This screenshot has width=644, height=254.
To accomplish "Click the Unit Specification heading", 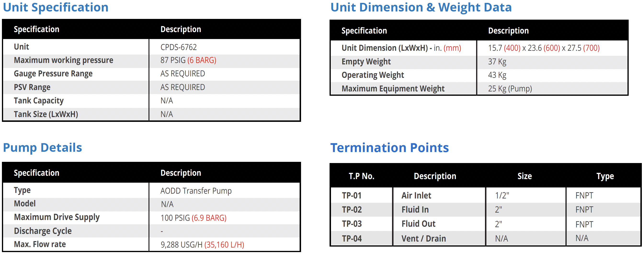I will click(56, 7).
